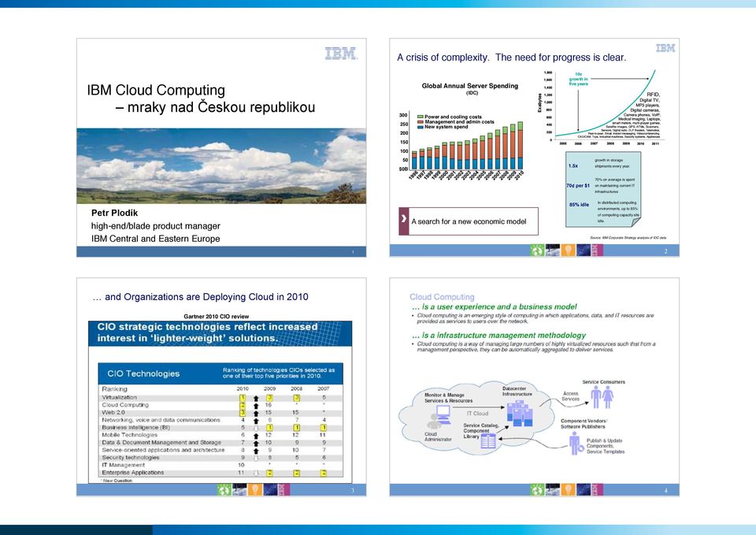756x535 pixels.
Task: Click the 'Security technologies' row label
Action: tap(131, 457)
